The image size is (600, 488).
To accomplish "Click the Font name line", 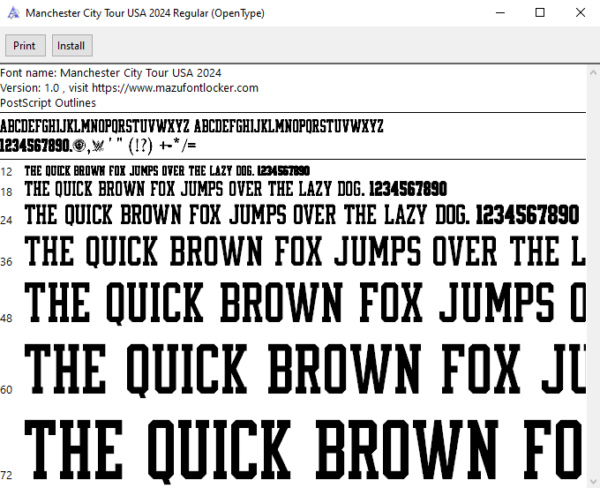I will coord(111,73).
